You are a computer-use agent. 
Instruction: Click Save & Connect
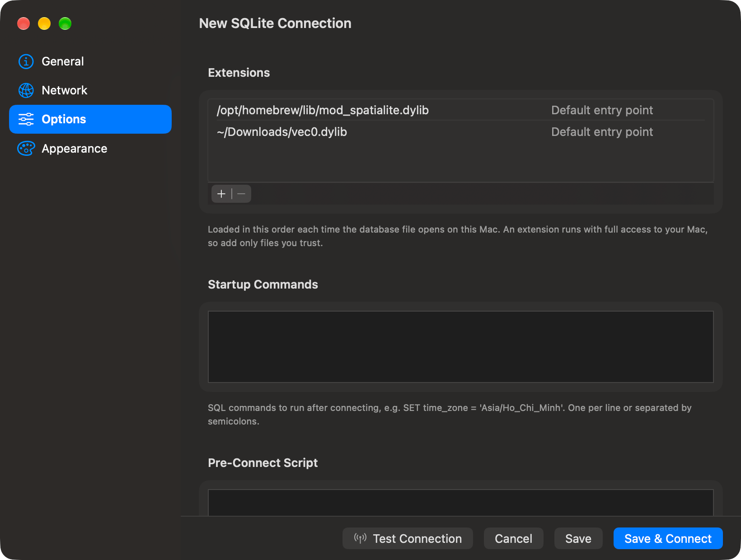coord(668,538)
